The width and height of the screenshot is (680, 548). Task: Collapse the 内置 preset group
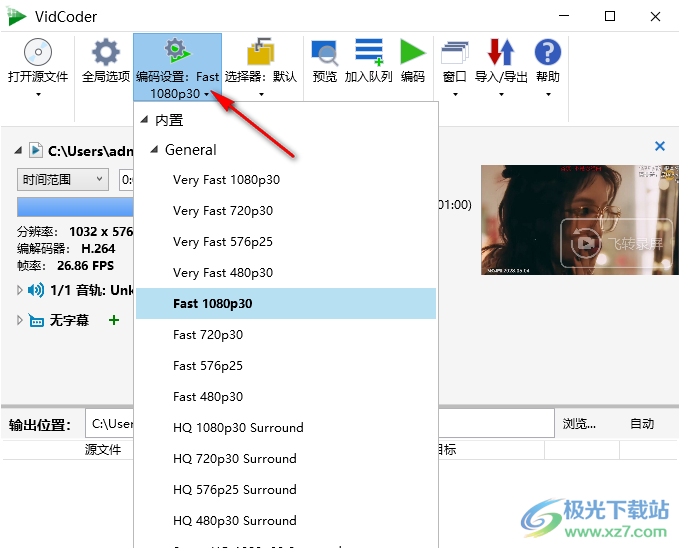[144, 119]
